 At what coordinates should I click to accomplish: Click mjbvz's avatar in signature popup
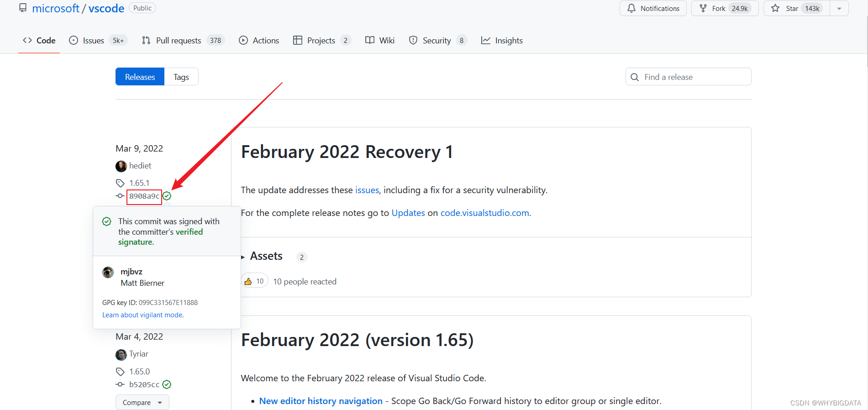(108, 273)
